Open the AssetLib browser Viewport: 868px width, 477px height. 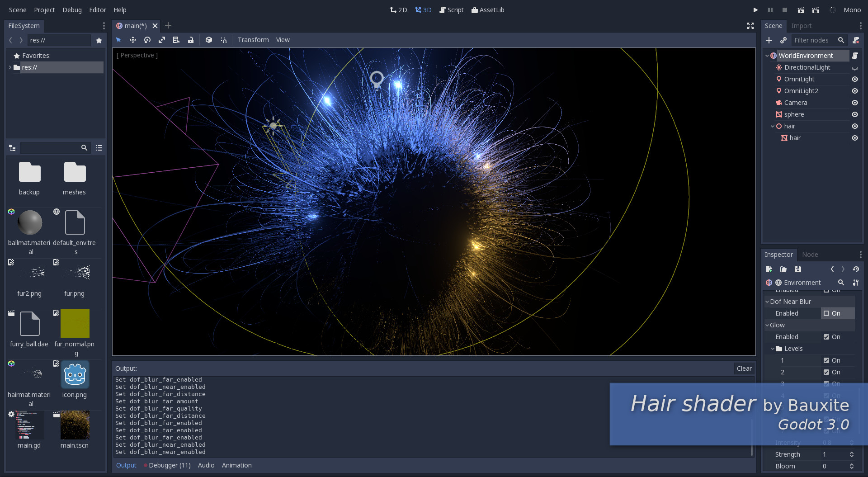[488, 9]
